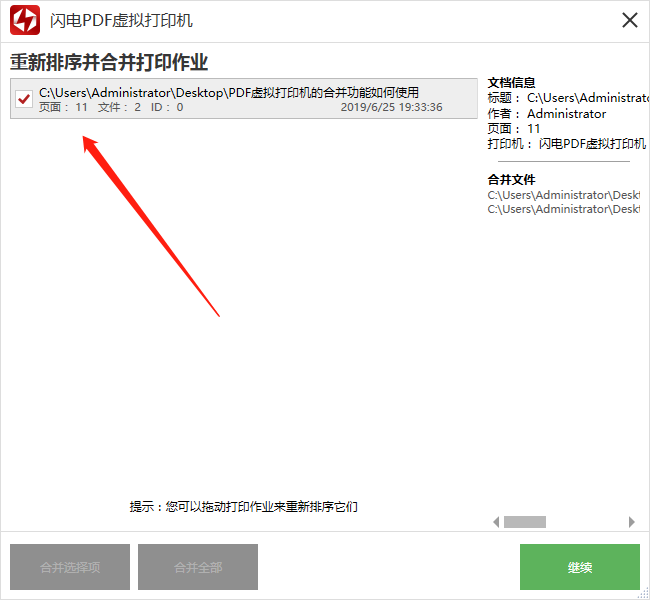Click the job timestamp 2019/6/25 19:33:36

pos(391,107)
